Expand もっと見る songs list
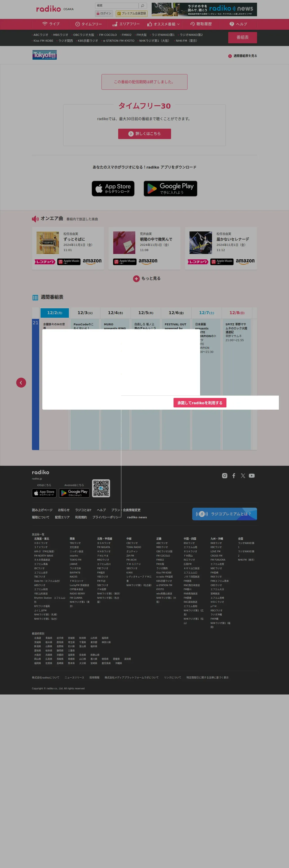The height and width of the screenshot is (868, 289). (x=147, y=279)
